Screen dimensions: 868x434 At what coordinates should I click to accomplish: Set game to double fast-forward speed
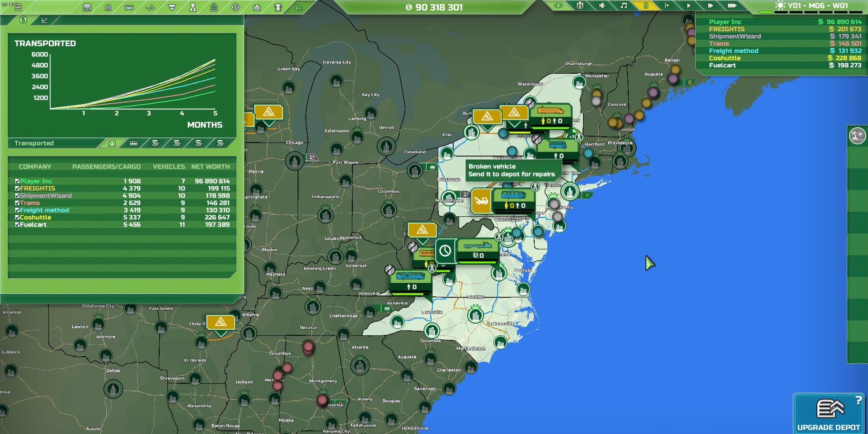pyautogui.click(x=710, y=6)
